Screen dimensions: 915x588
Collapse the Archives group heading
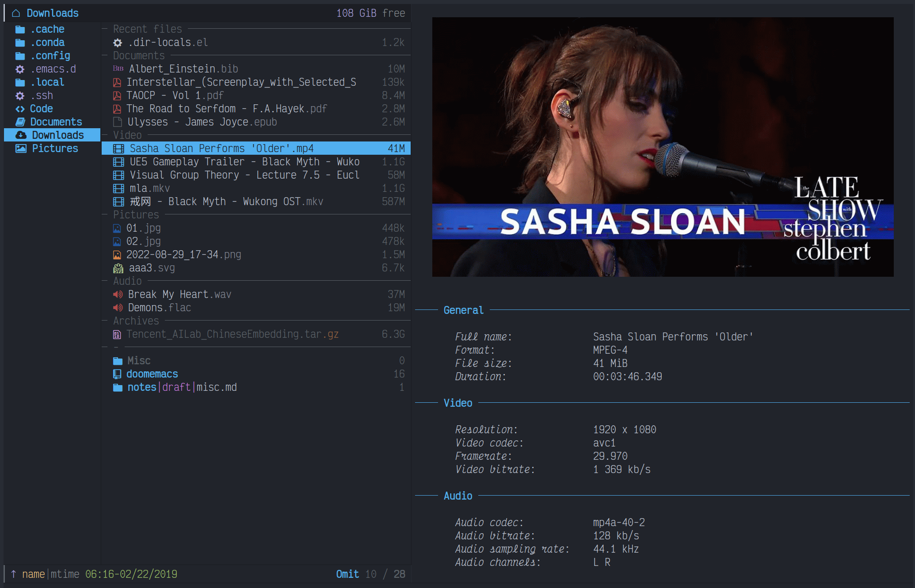136,321
